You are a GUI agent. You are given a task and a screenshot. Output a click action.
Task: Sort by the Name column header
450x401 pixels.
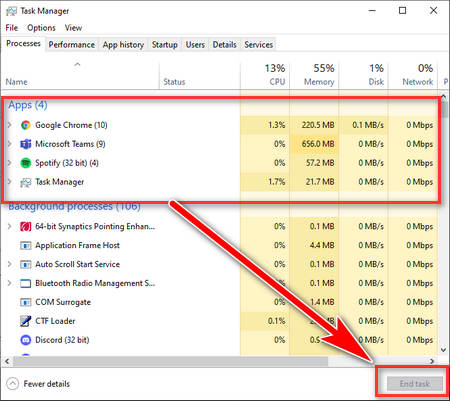[80, 75]
